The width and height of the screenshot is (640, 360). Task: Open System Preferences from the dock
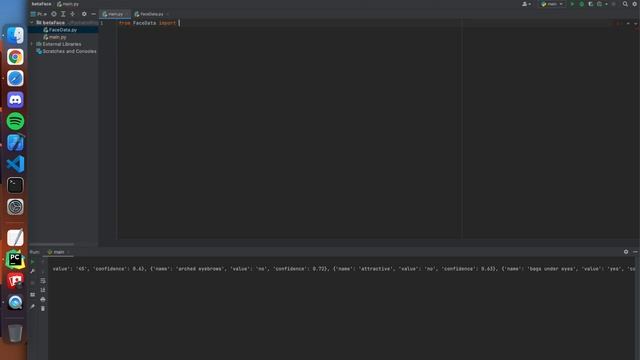point(15,207)
